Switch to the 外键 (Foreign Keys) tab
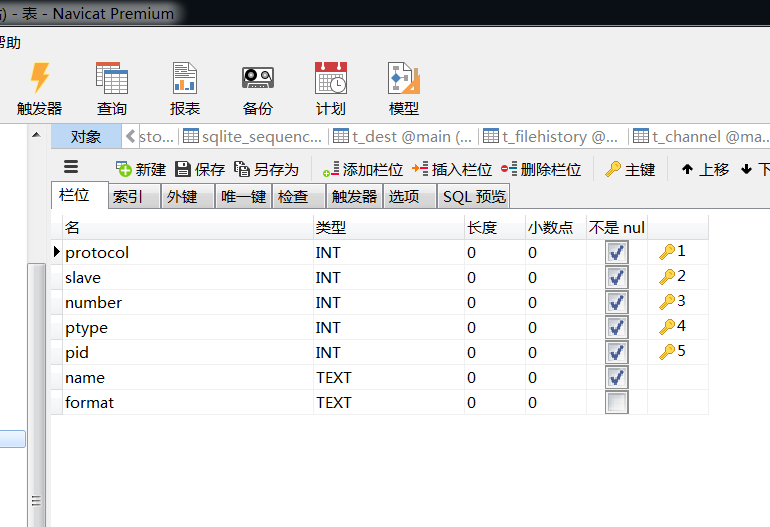Screen dimensions: 770x527 click(x=188, y=196)
